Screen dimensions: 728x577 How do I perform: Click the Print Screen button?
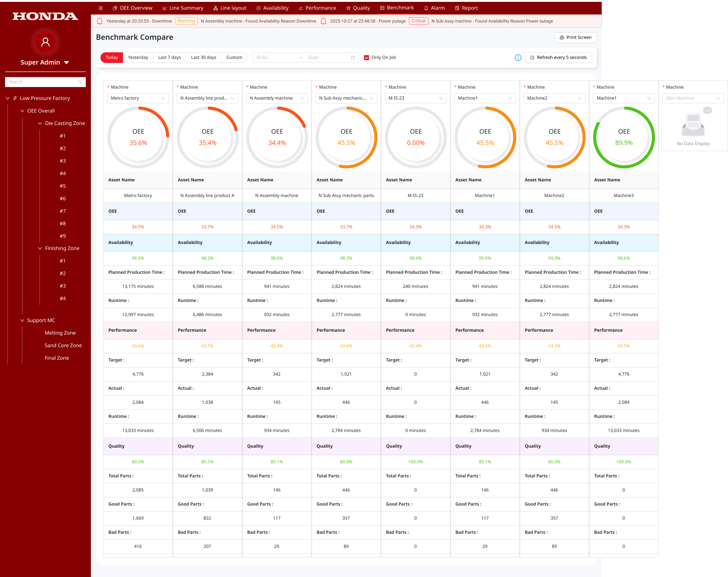[x=575, y=38]
